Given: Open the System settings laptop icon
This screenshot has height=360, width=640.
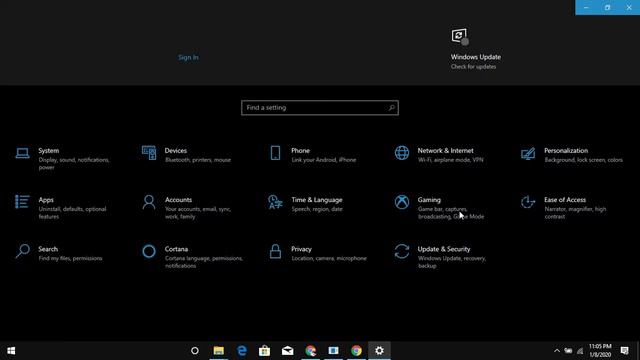Looking at the screenshot, I should coord(22,153).
